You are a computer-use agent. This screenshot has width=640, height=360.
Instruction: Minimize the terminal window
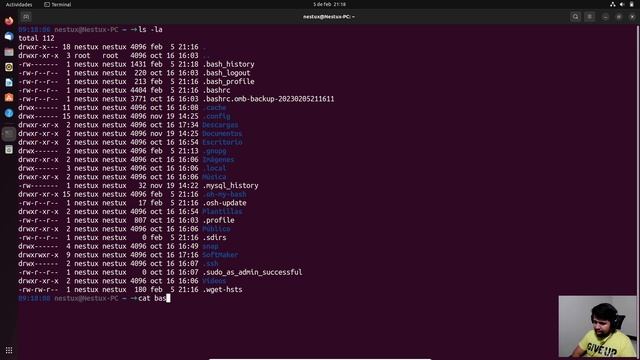pos(605,17)
